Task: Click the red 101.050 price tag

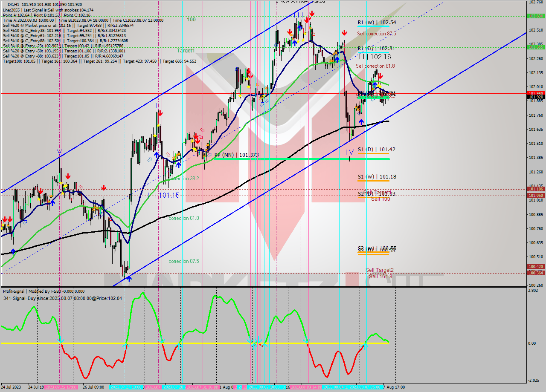Action: [536, 195]
